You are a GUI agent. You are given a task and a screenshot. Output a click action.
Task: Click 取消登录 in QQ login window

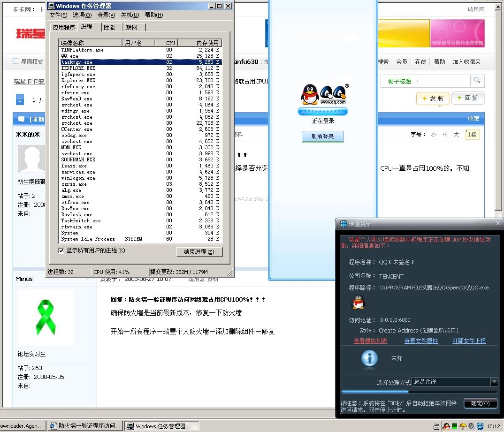point(322,136)
